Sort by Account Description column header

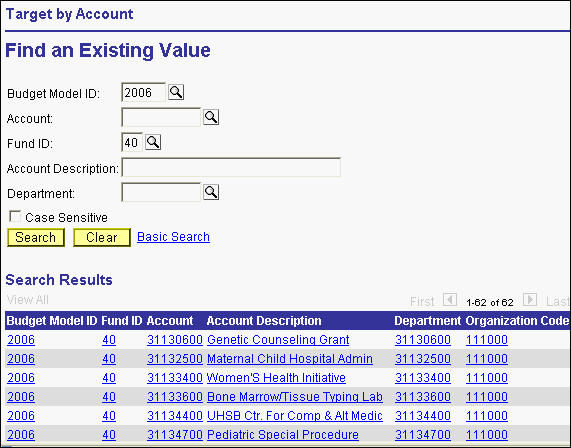click(264, 321)
